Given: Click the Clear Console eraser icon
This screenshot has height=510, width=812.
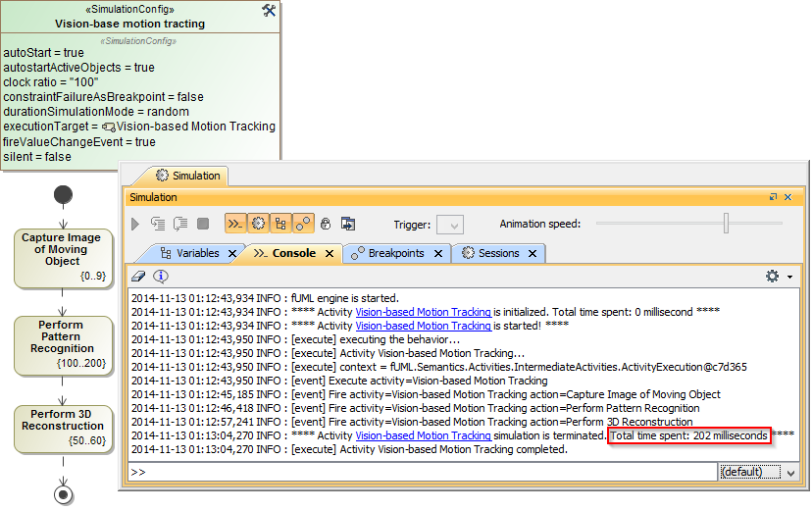Looking at the screenshot, I should point(139,277).
